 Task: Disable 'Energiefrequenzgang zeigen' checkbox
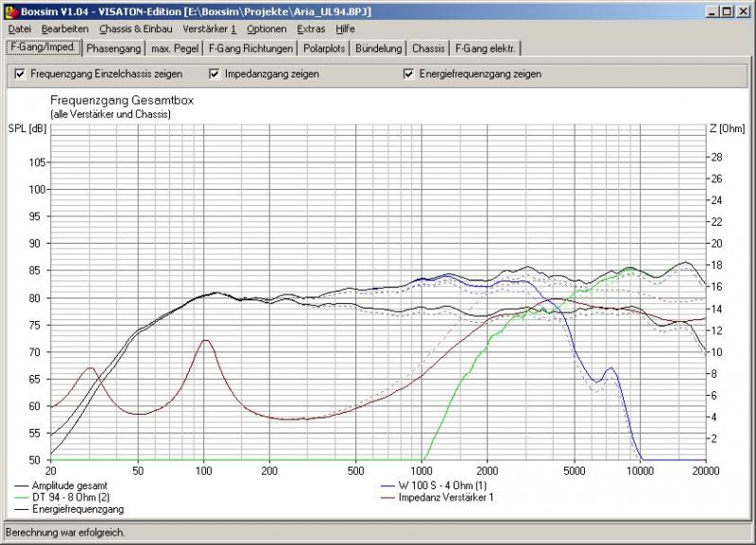pos(409,74)
